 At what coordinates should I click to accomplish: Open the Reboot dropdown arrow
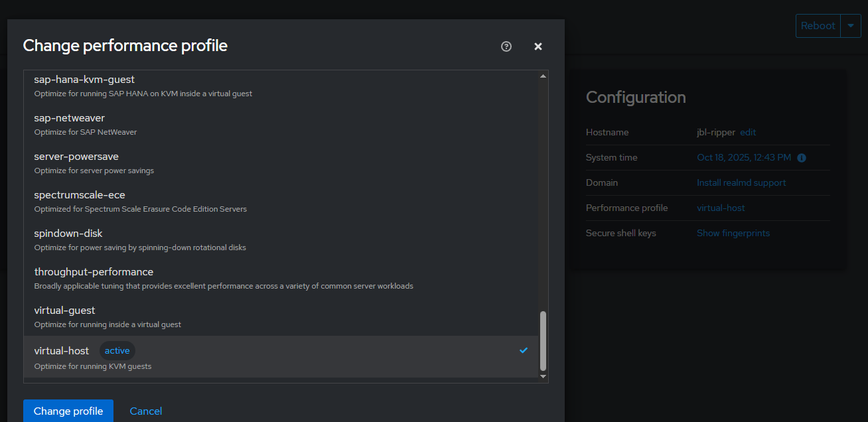pyautogui.click(x=851, y=26)
